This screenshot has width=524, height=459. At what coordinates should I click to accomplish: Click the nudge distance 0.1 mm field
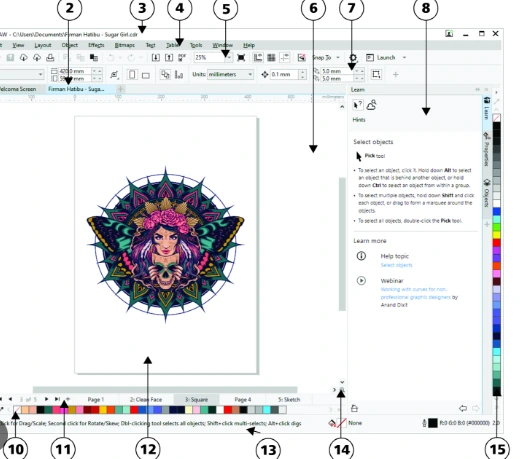pos(284,75)
